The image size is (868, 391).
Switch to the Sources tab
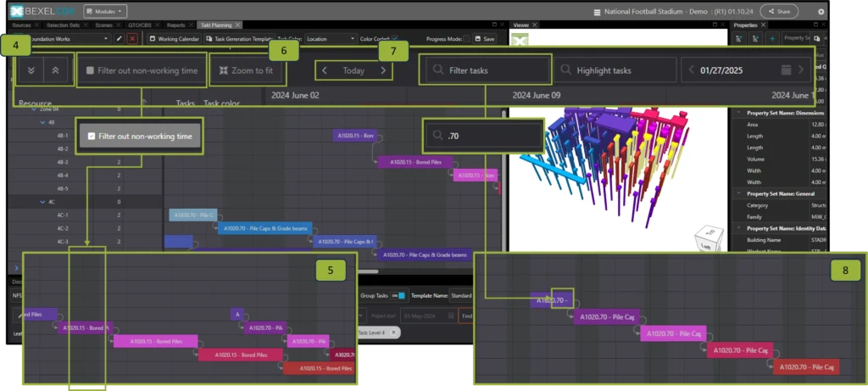click(x=21, y=25)
